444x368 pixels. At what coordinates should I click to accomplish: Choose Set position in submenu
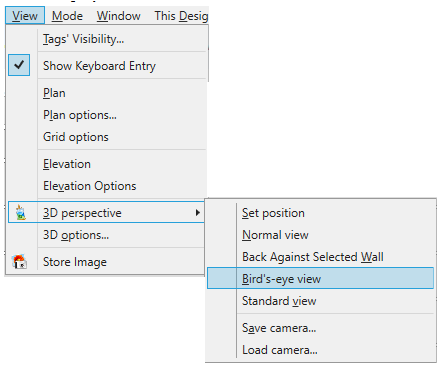pos(273,213)
